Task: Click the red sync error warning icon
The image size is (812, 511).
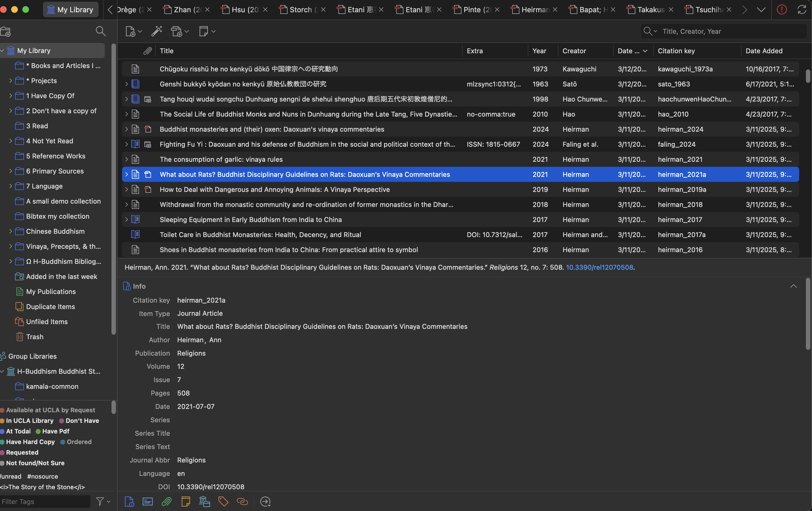Action: pos(781,10)
